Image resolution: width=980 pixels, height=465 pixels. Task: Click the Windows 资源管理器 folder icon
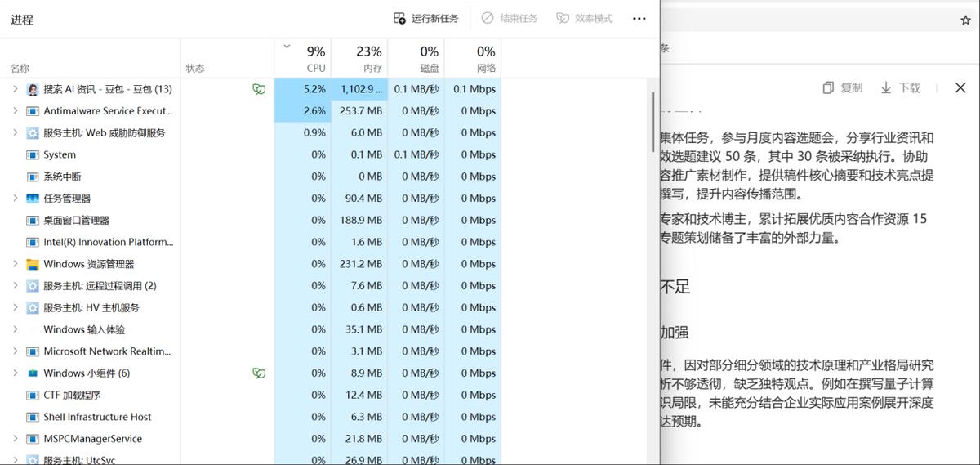tap(33, 264)
